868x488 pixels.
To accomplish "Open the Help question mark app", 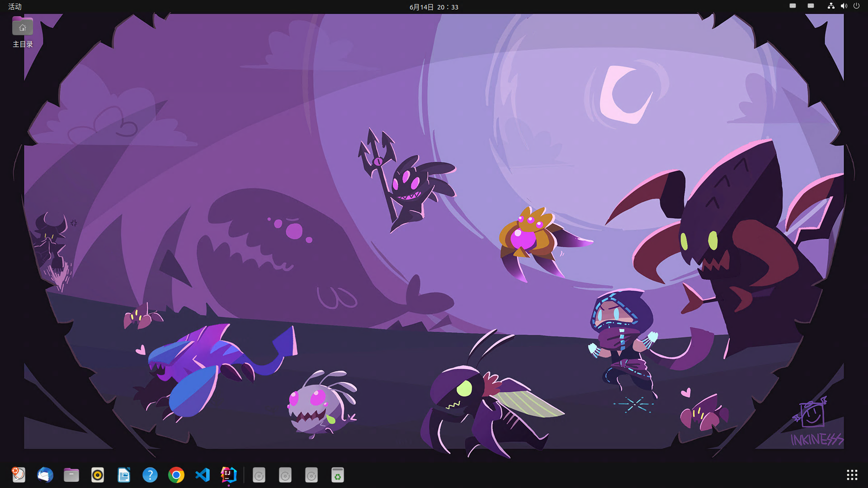I will coord(150,475).
